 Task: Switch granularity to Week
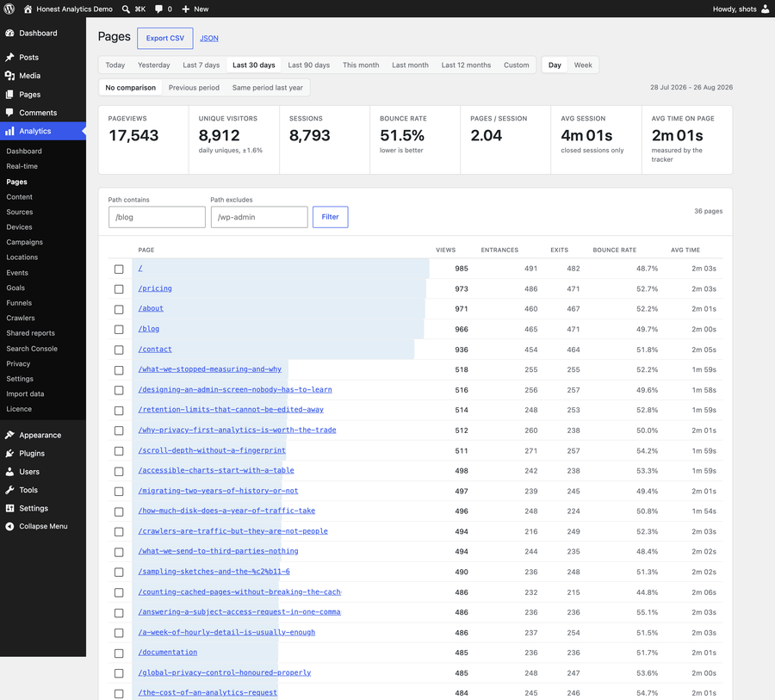click(x=583, y=65)
